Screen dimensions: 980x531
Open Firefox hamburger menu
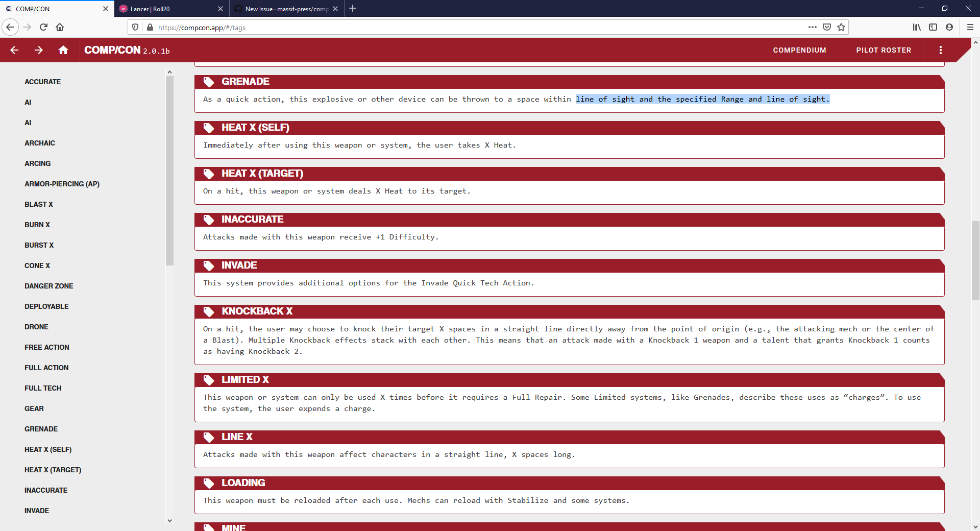[970, 27]
